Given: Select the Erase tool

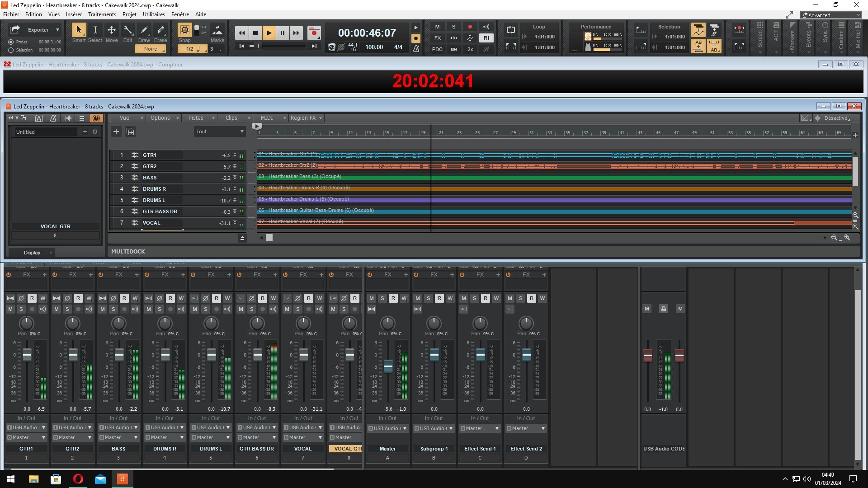Looking at the screenshot, I should (160, 30).
